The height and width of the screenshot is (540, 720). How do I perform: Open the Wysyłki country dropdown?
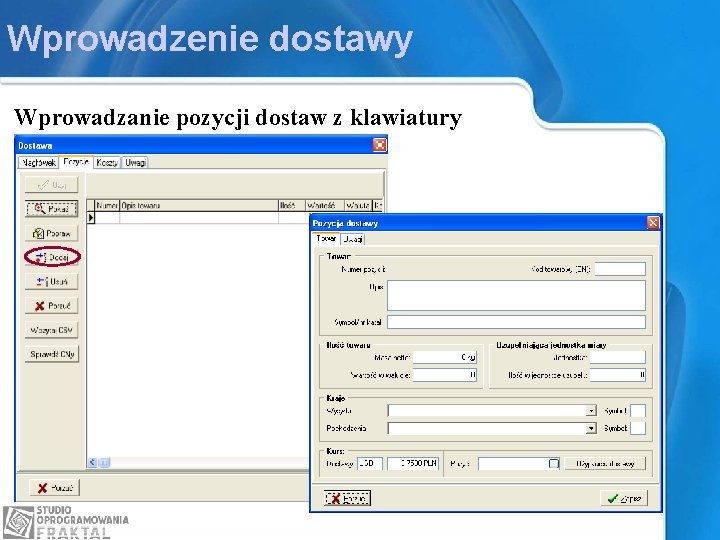(x=591, y=411)
